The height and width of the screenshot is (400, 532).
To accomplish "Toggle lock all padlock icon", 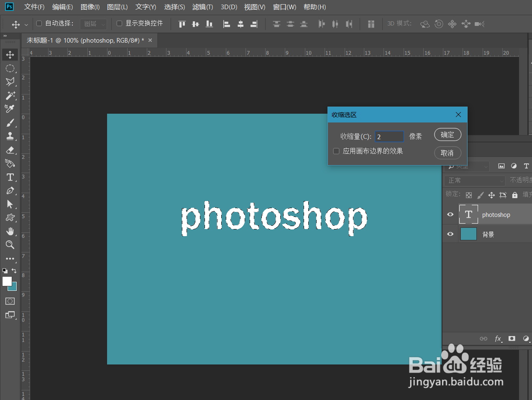I will coord(515,195).
